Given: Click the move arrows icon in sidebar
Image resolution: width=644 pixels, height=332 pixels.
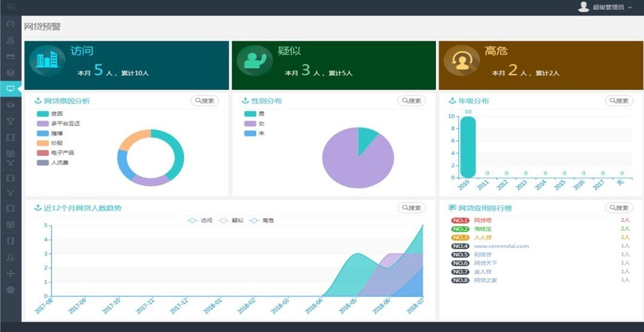Looking at the screenshot, I should (10, 273).
